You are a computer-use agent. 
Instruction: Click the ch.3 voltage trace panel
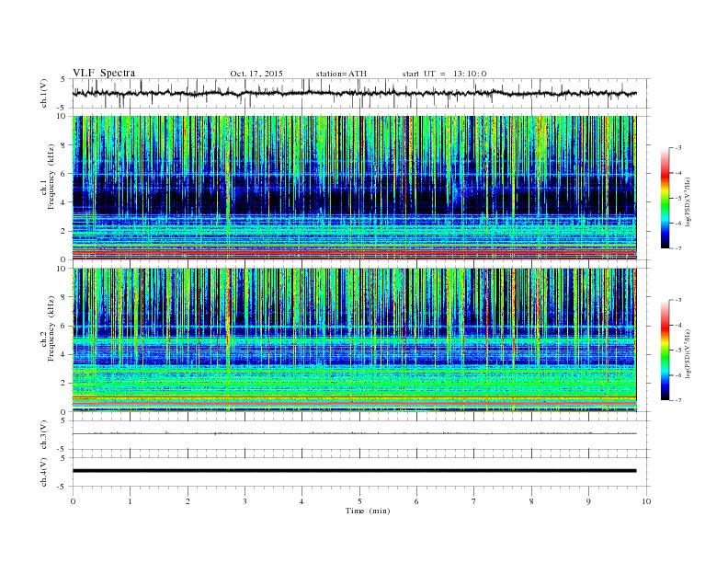point(360,435)
